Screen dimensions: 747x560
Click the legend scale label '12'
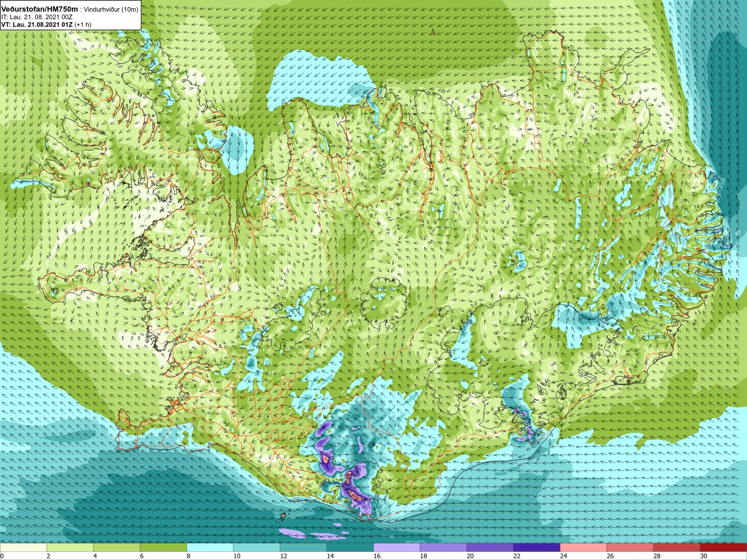(x=284, y=556)
